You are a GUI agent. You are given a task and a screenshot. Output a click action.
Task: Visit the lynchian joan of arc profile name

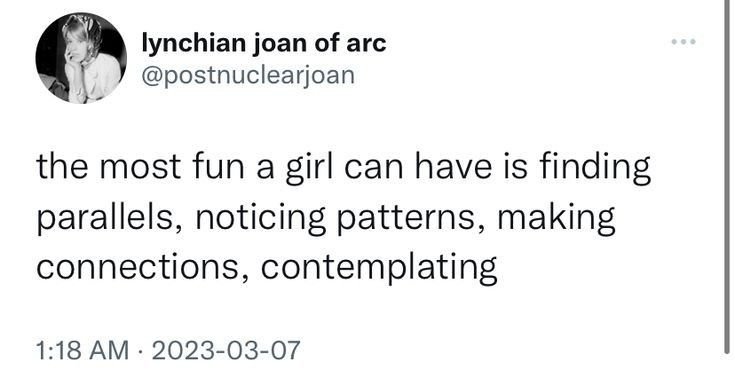pos(264,44)
